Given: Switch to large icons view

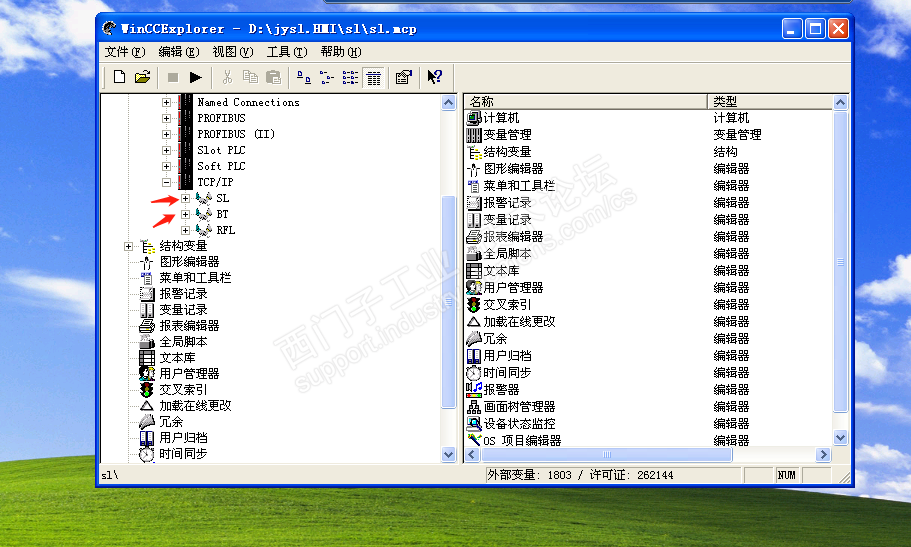Looking at the screenshot, I should (x=303, y=77).
